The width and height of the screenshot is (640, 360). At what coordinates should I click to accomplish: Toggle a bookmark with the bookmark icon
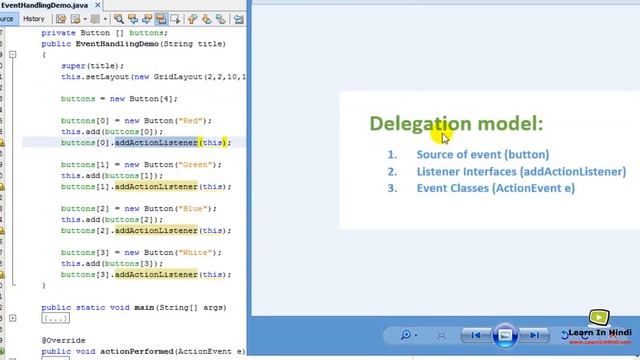click(220, 19)
